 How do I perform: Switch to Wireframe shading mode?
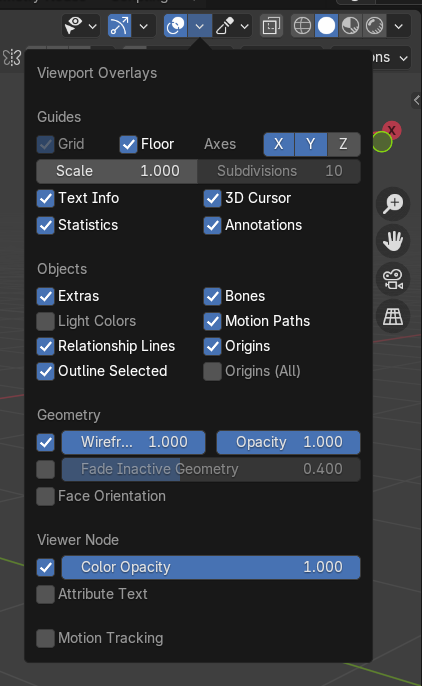[302, 26]
